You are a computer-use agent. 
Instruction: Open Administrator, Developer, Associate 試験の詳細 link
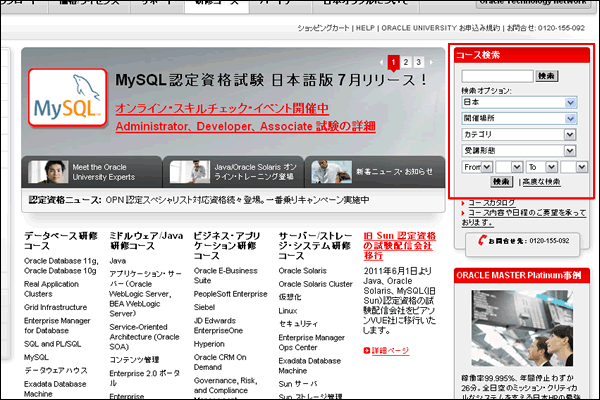click(x=245, y=126)
